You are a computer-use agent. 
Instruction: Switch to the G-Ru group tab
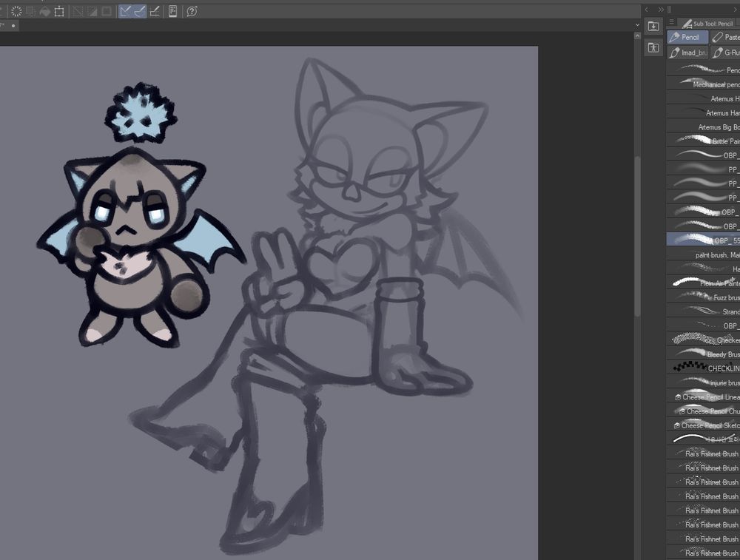point(725,53)
